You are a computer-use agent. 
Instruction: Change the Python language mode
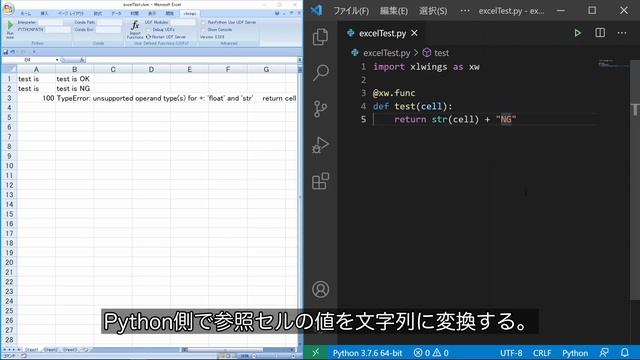click(x=575, y=353)
